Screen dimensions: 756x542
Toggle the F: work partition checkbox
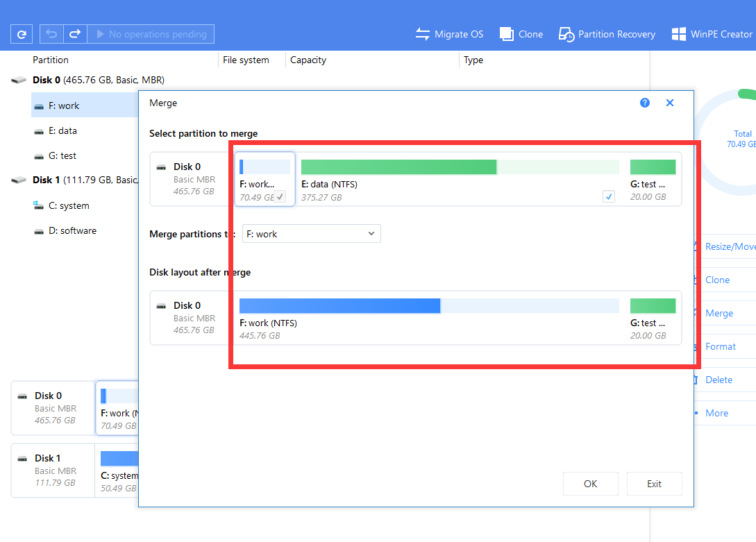(280, 196)
